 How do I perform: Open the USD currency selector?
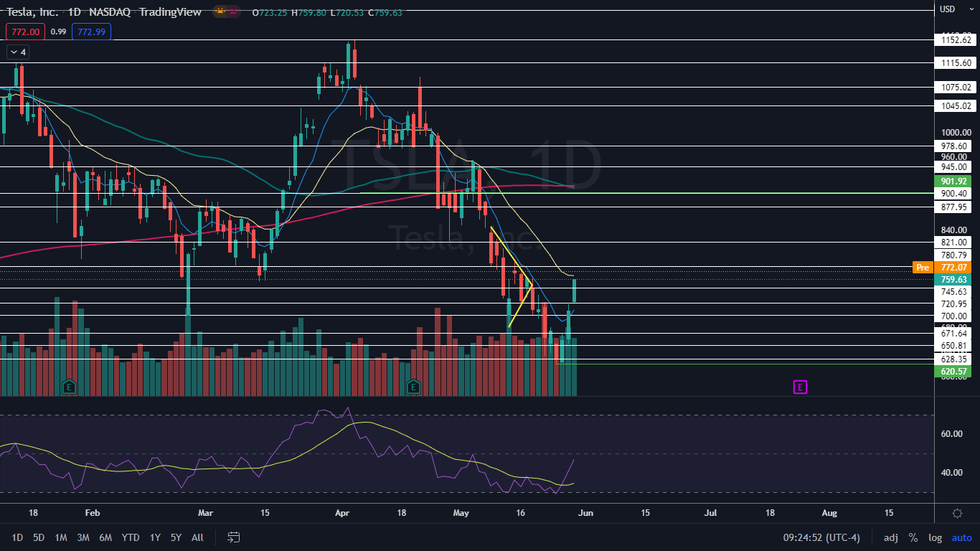click(947, 9)
